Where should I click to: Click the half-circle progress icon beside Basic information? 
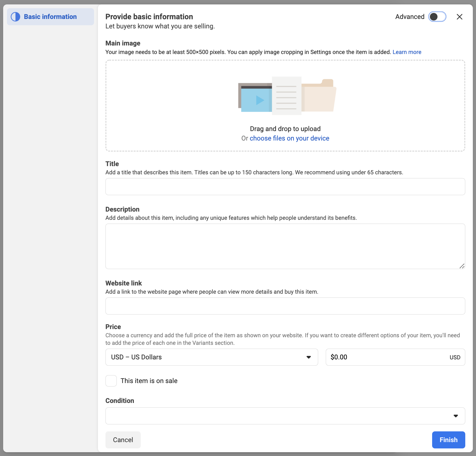coord(15,17)
